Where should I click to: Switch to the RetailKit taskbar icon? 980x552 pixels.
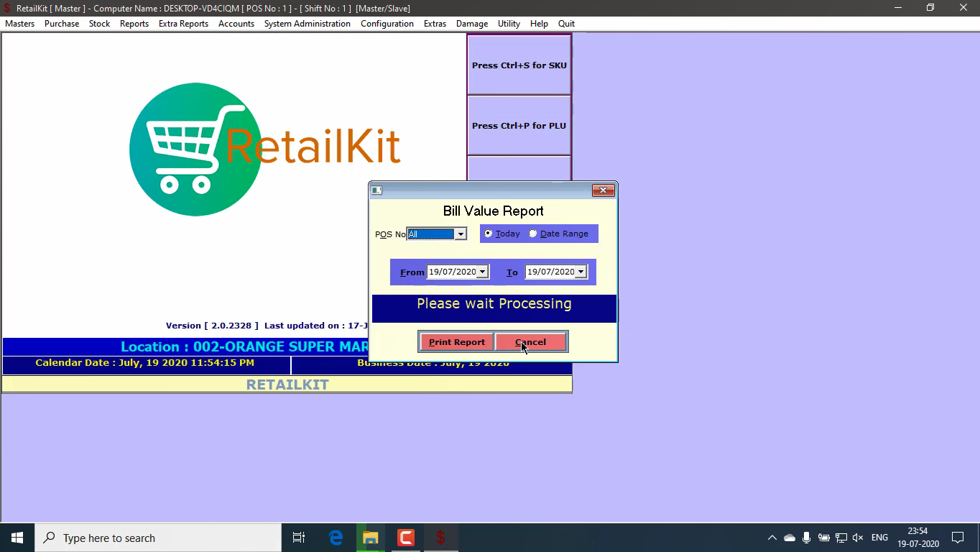coord(441,538)
